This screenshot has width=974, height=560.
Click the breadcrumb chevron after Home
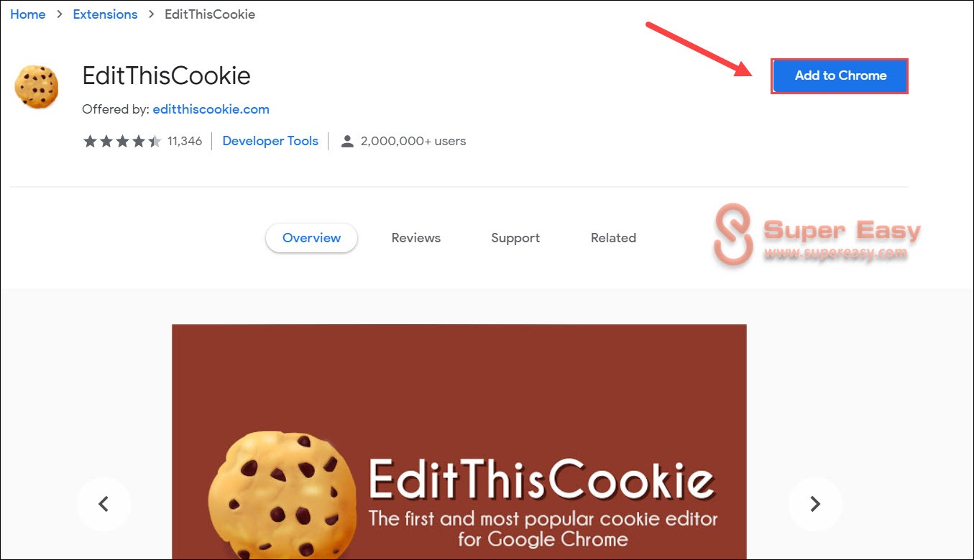[59, 14]
